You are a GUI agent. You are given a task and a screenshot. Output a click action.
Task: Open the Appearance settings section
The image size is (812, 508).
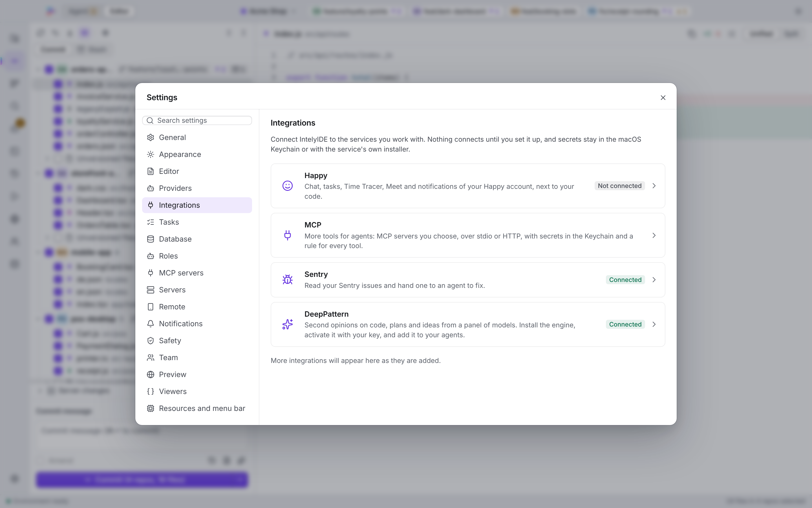[197, 154]
